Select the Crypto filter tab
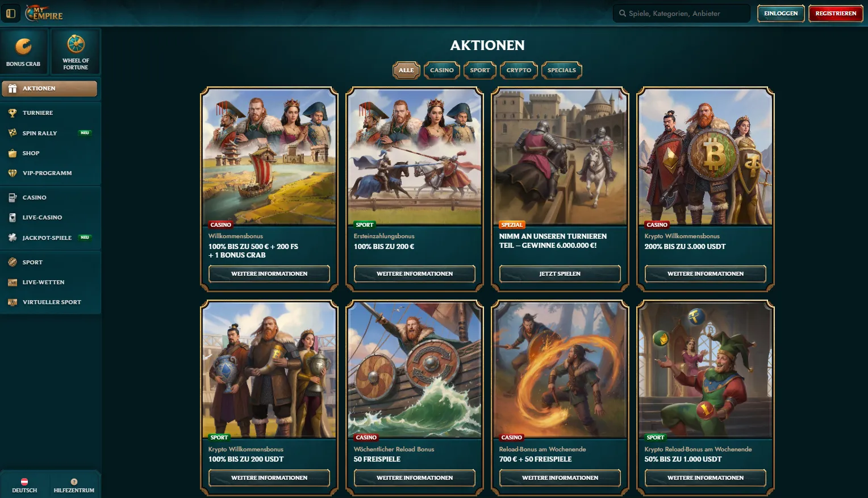This screenshot has width=868, height=498. (519, 70)
